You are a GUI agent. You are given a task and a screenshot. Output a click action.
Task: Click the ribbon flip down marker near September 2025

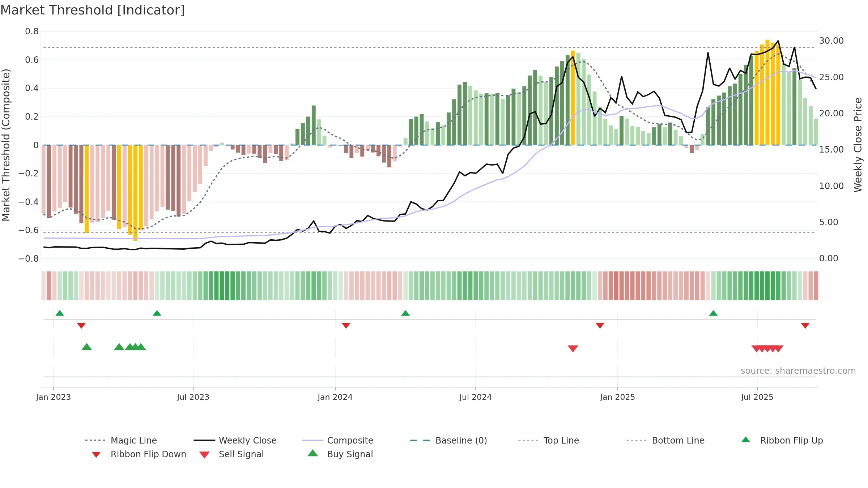[x=805, y=326]
